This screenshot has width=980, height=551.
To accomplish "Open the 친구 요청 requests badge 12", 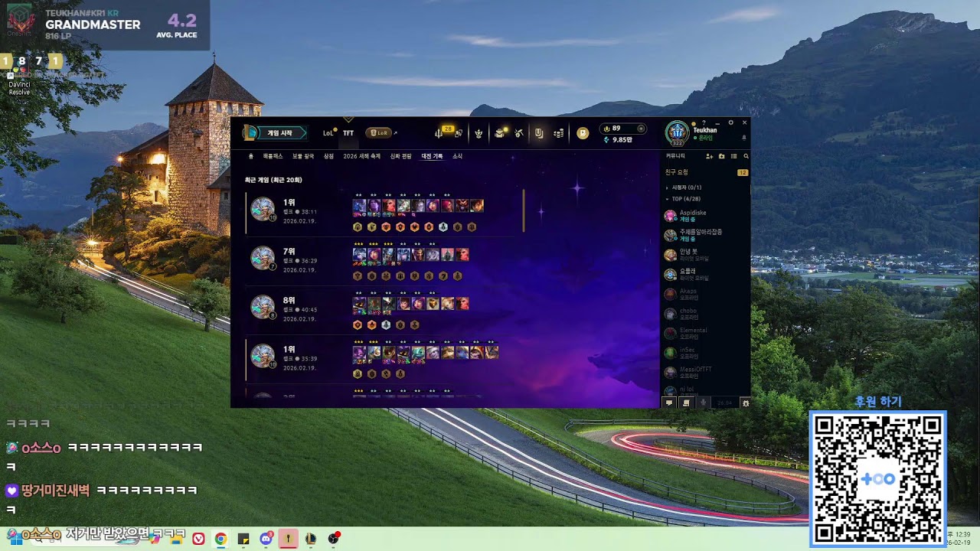I will 742,173.
